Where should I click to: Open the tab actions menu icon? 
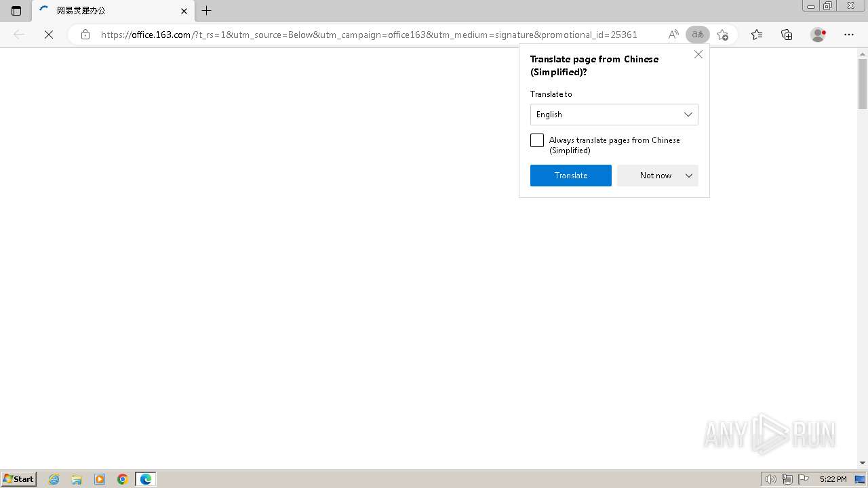point(16,11)
